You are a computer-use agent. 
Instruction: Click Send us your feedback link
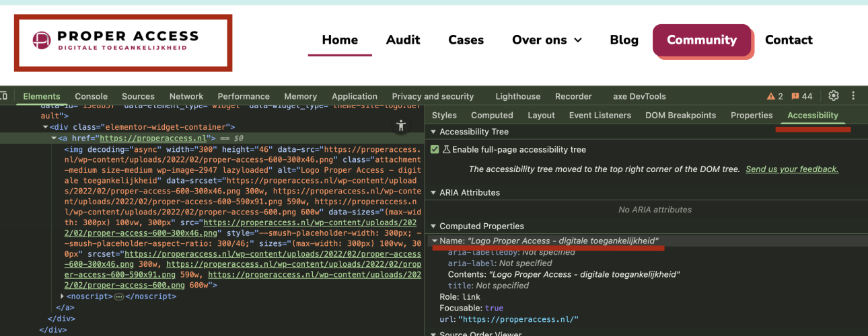792,169
